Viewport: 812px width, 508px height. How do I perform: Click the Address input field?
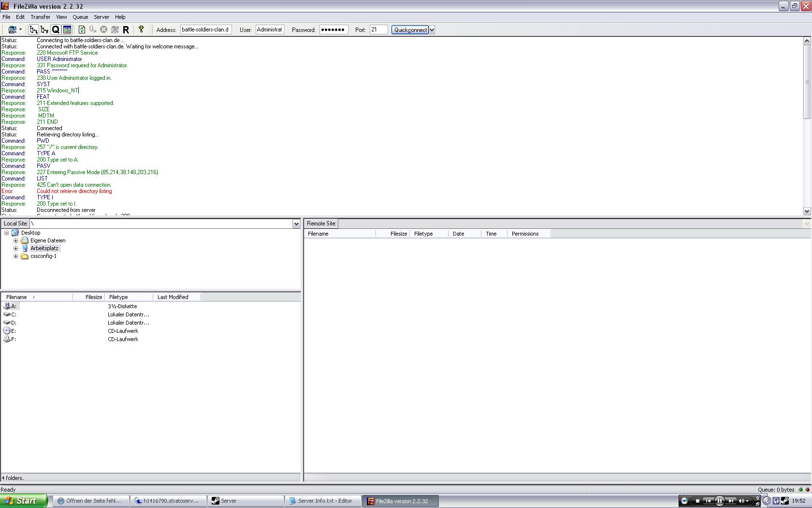click(206, 30)
